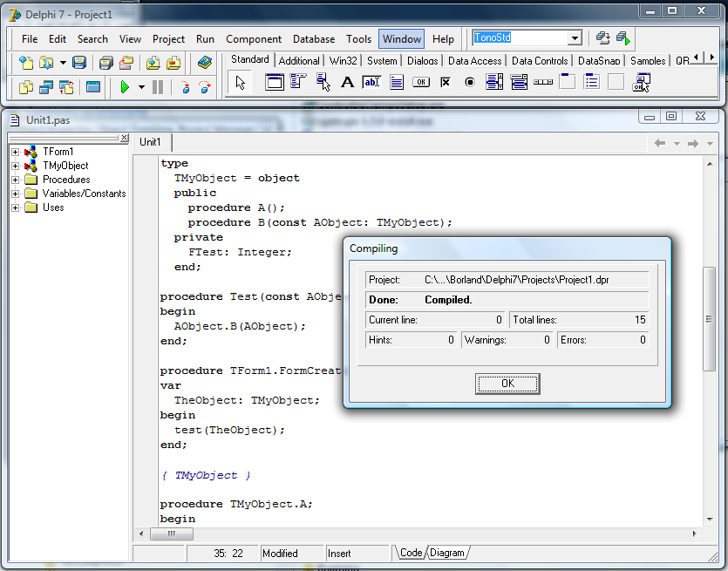
Task: Switch to the Additional palette tab
Action: pyautogui.click(x=299, y=61)
